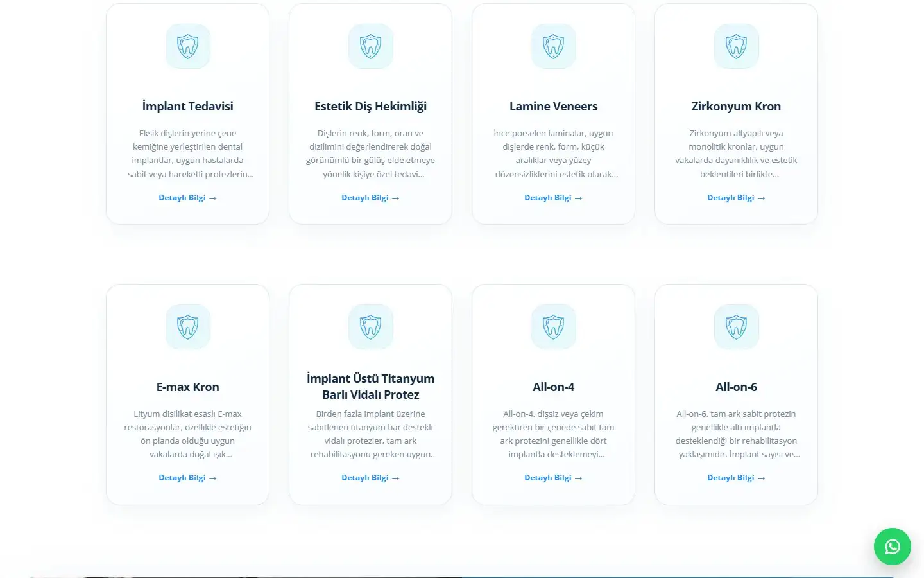This screenshot has width=924, height=578.
Task: Open Detaylı Bilgi for All-on-6
Action: click(737, 478)
